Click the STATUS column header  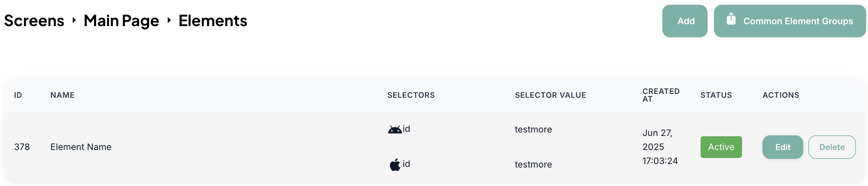click(716, 95)
